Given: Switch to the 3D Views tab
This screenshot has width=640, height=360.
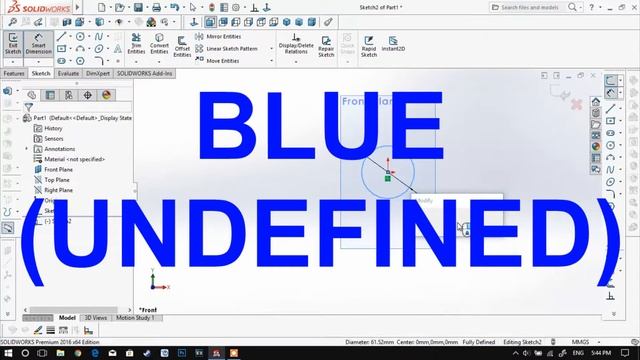Looking at the screenshot, I should [x=96, y=318].
